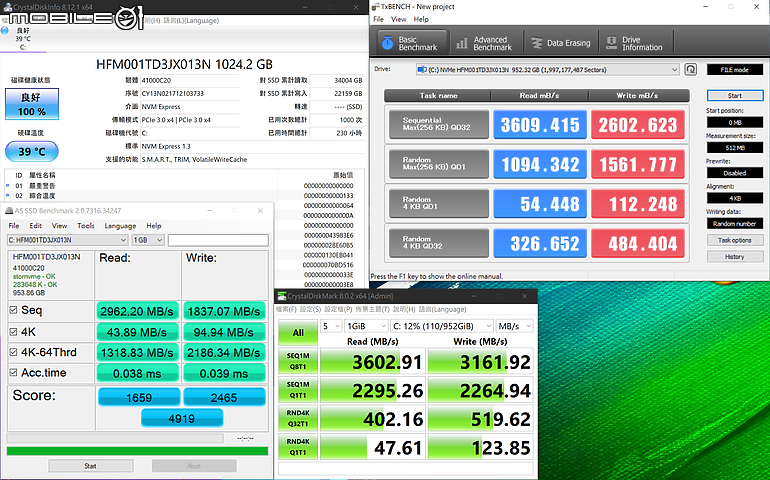
Task: Open TxBENCH Advanced Benchmark tab
Action: [x=485, y=43]
